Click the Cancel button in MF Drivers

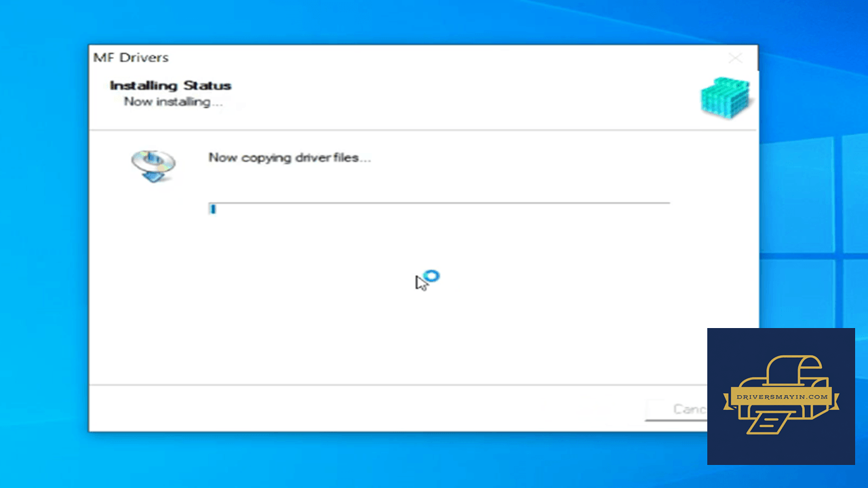tap(677, 409)
